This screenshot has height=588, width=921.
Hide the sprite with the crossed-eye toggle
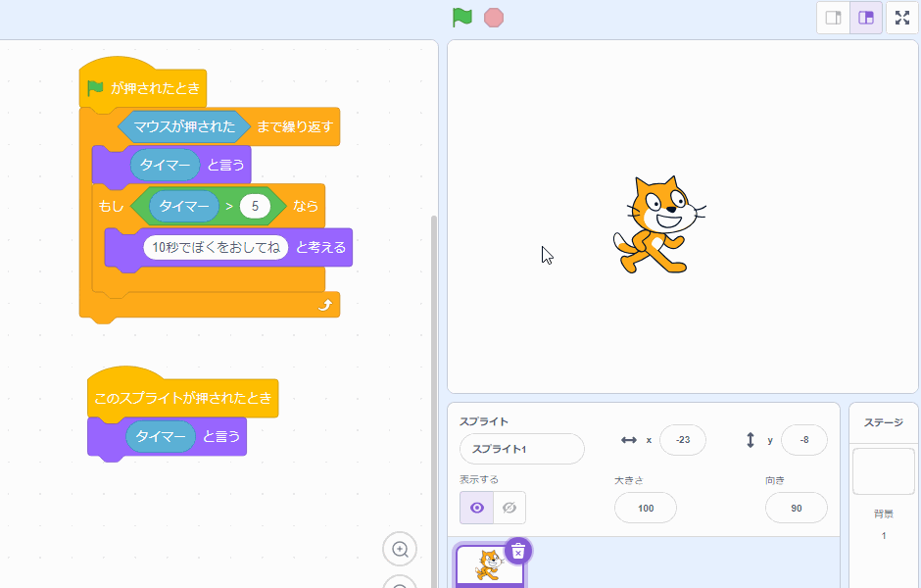509,508
